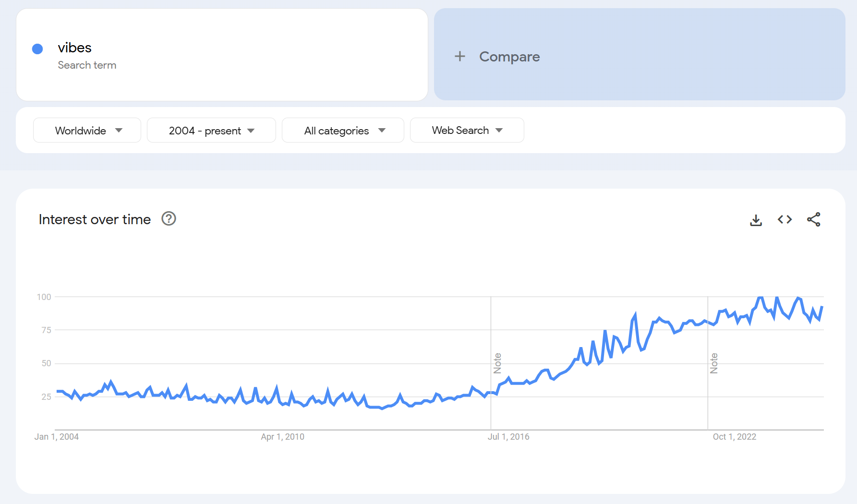This screenshot has width=857, height=504.
Task: Click the Interest over time heading
Action: (x=95, y=219)
